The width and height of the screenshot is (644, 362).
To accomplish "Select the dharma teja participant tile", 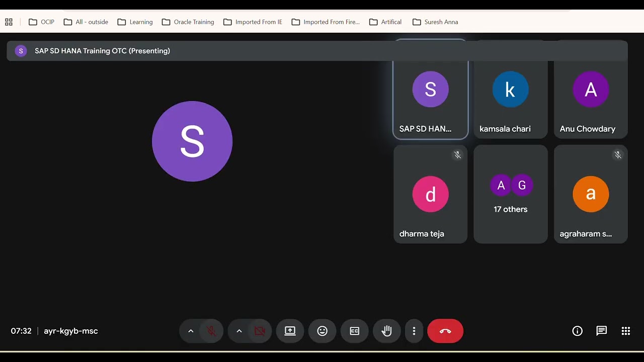I will [x=430, y=194].
